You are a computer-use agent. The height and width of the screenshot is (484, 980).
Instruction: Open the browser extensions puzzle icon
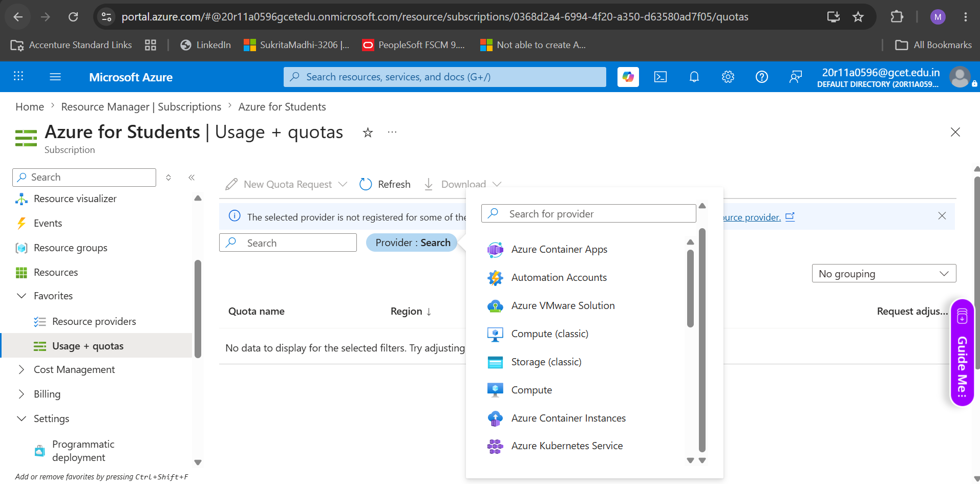[x=897, y=17]
